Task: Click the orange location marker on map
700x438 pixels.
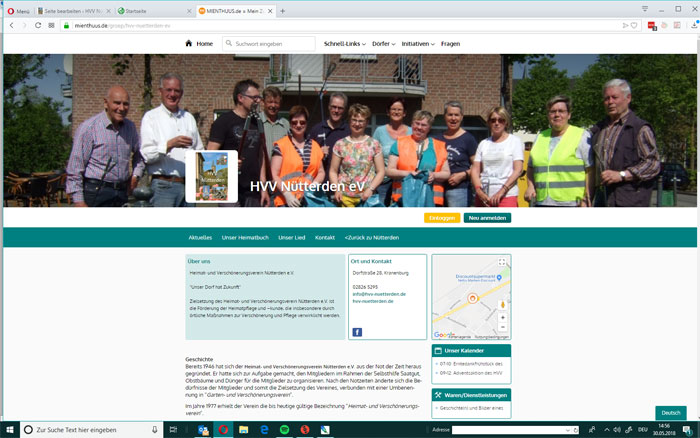Action: [x=472, y=298]
